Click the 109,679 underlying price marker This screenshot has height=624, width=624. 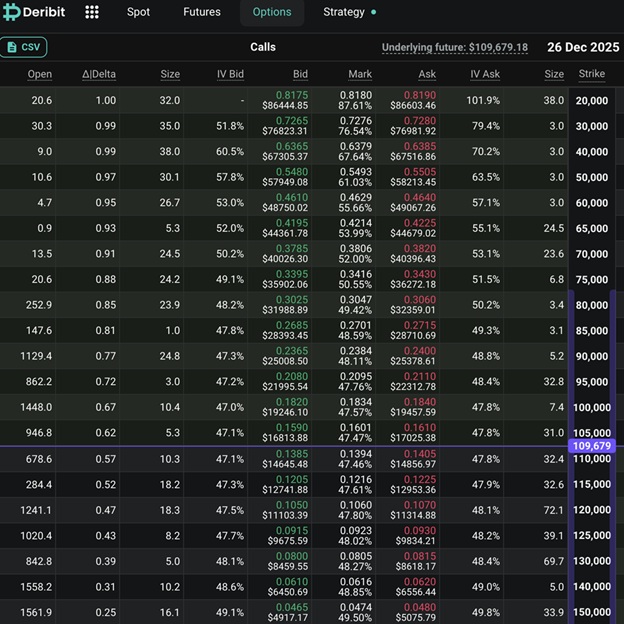590,446
